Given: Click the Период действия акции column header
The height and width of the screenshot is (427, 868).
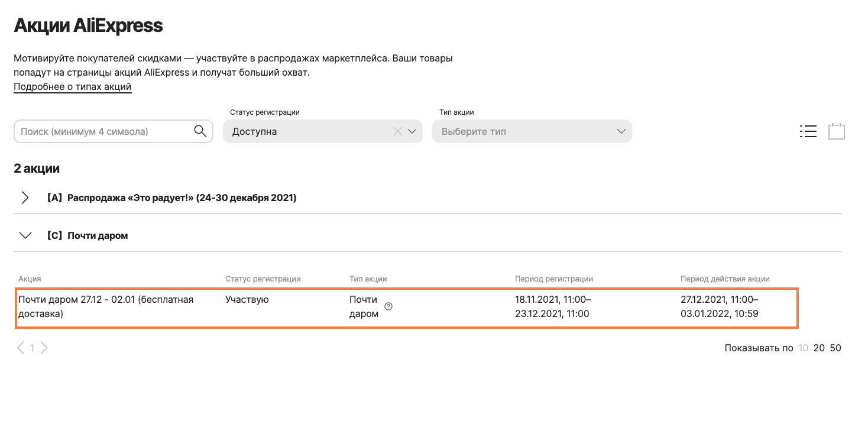Looking at the screenshot, I should click(x=725, y=279).
